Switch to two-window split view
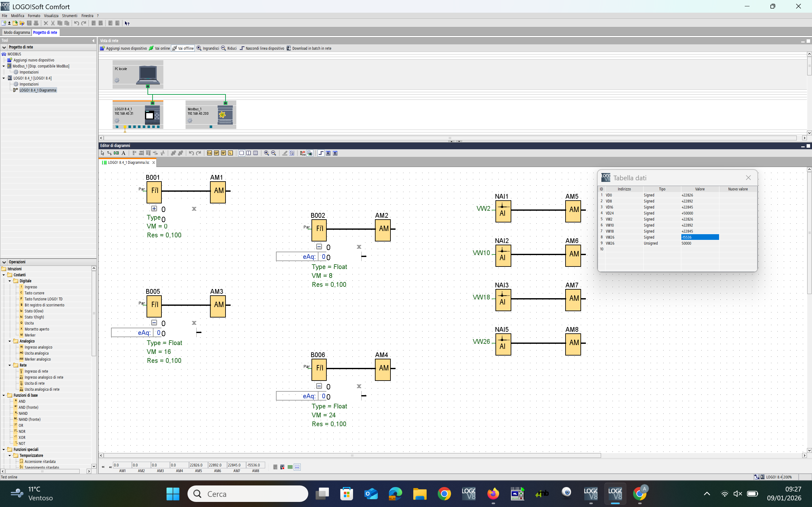Image resolution: width=812 pixels, height=507 pixels. tap(249, 153)
